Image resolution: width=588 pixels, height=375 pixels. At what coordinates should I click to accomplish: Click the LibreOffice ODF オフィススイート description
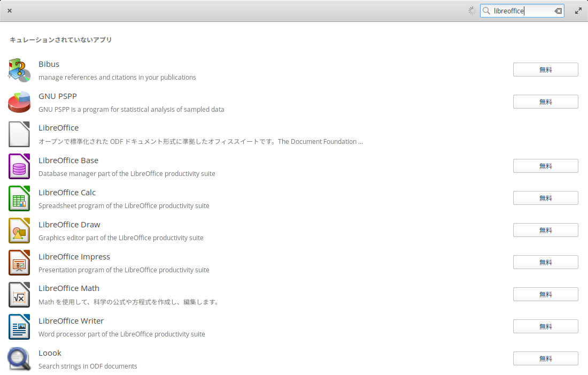pyautogui.click(x=200, y=142)
